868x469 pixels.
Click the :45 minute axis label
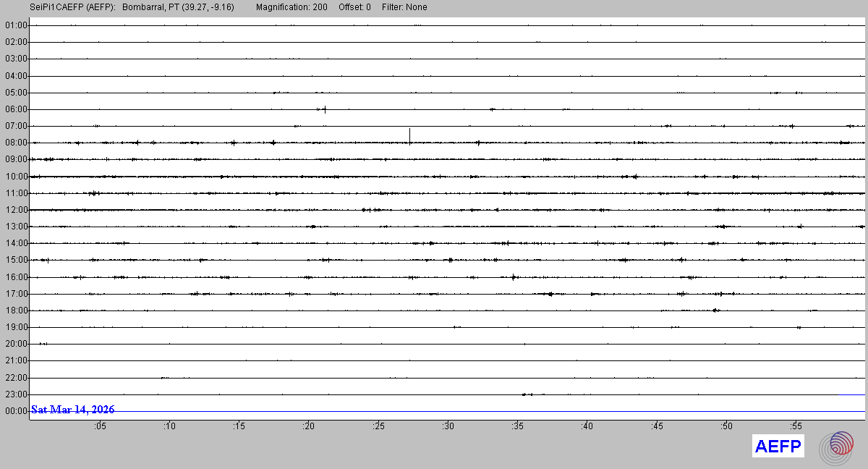[x=657, y=426]
